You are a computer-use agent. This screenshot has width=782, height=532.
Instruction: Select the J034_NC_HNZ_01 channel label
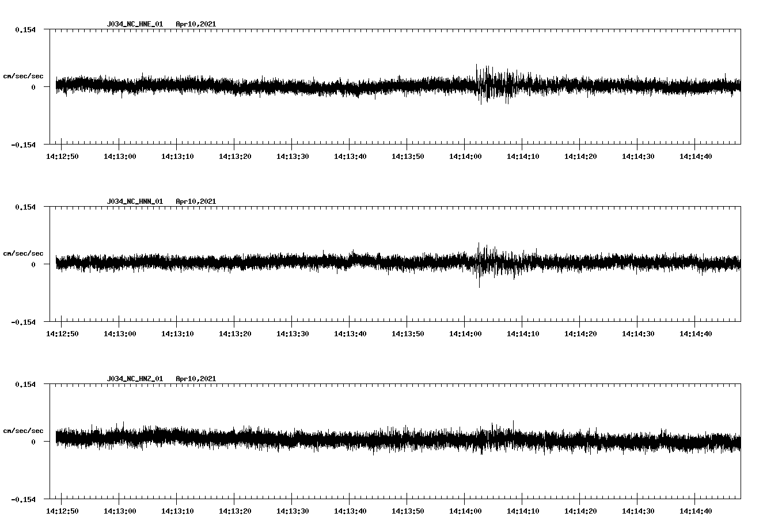134,378
